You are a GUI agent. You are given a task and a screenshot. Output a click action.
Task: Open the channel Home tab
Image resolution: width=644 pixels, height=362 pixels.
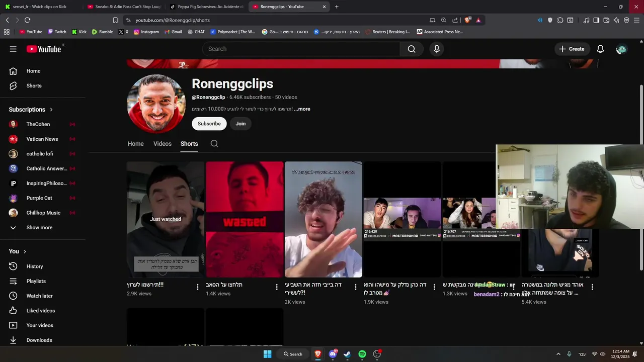[135, 144]
